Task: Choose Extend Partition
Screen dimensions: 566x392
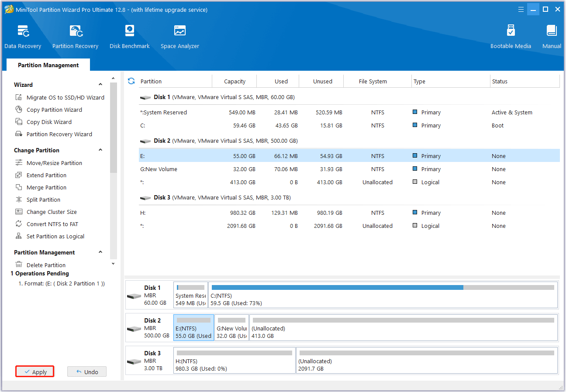Action: (41, 175)
